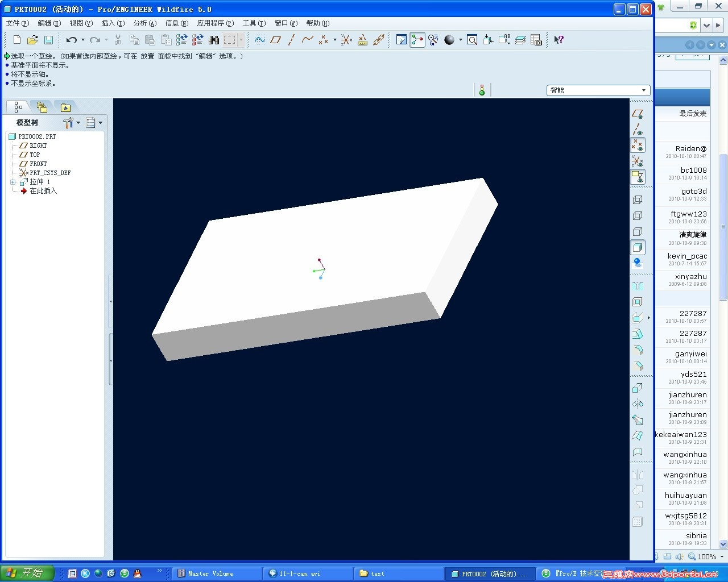Toggle coordinate systems display on right toolbar
This screenshot has width=728, height=582.
[x=638, y=161]
